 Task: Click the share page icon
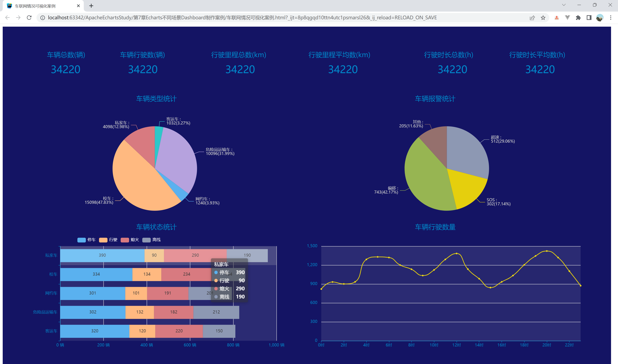tap(532, 18)
